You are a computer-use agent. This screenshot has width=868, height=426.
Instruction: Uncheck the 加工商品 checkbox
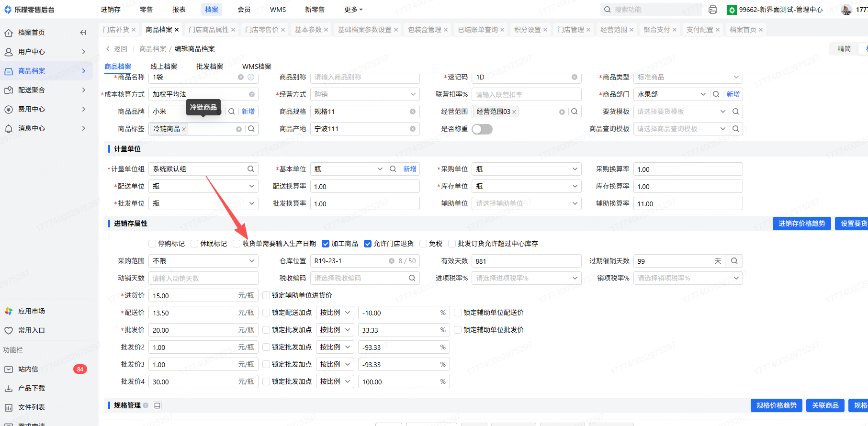coord(326,244)
